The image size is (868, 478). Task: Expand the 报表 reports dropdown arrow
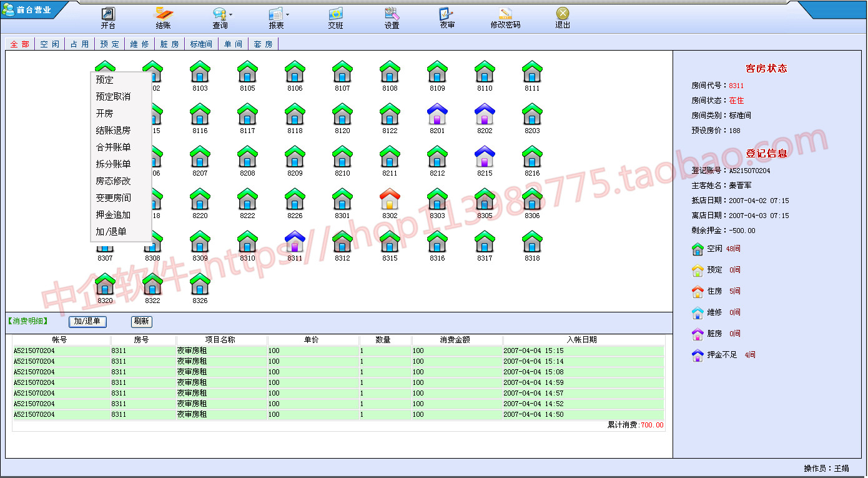click(x=287, y=14)
